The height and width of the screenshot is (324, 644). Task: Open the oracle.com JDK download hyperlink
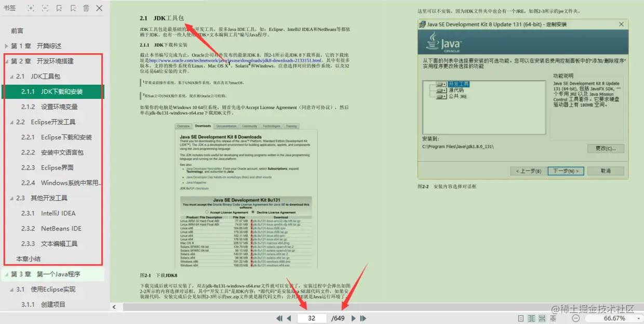click(235, 60)
